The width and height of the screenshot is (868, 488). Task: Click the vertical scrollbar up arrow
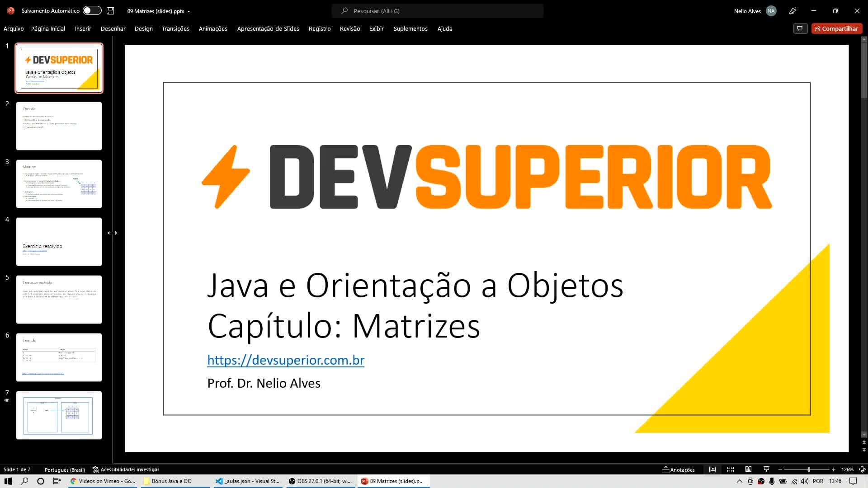(864, 40)
